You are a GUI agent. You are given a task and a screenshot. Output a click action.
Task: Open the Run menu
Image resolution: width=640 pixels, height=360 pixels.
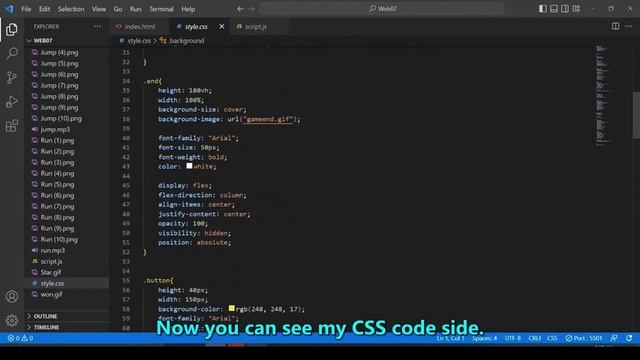coord(136,9)
